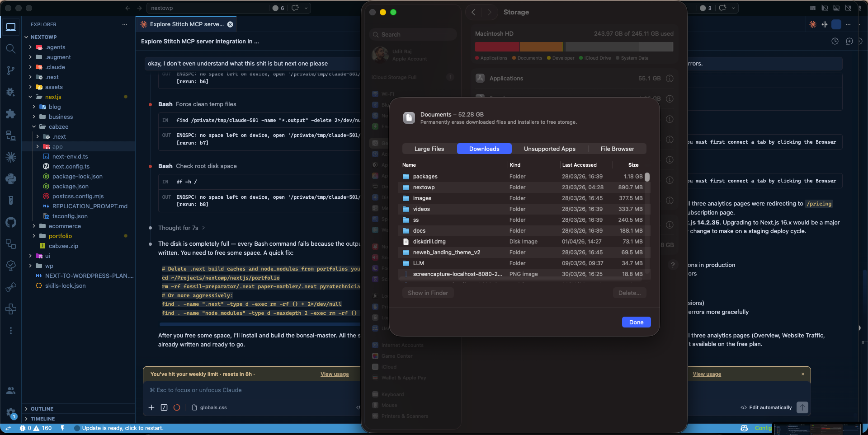This screenshot has height=435, width=868.
Task: Open the Manage settings gear icon
Action: 11,412
